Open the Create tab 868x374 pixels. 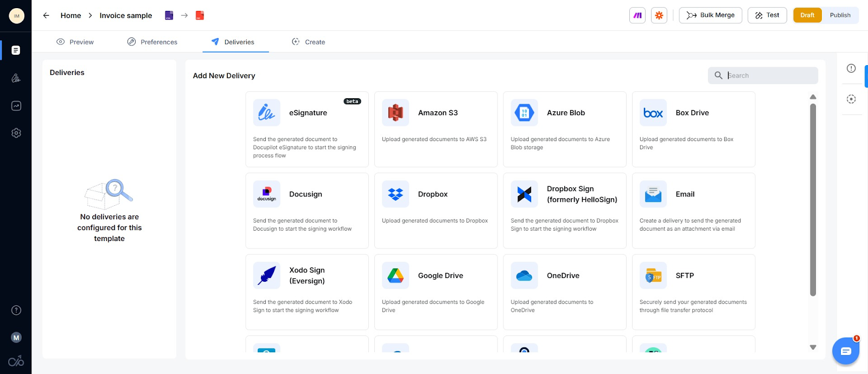(308, 42)
